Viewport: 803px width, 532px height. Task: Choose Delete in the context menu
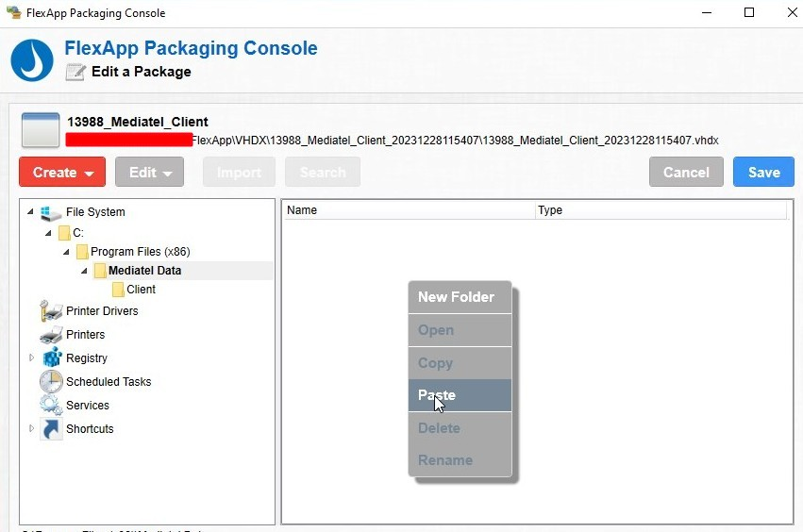460,428
